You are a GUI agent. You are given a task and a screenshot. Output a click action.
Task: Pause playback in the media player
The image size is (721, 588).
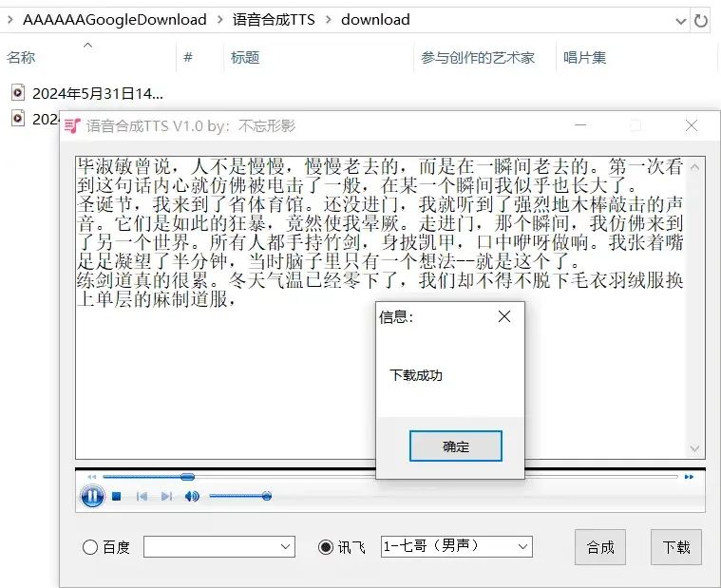click(92, 496)
